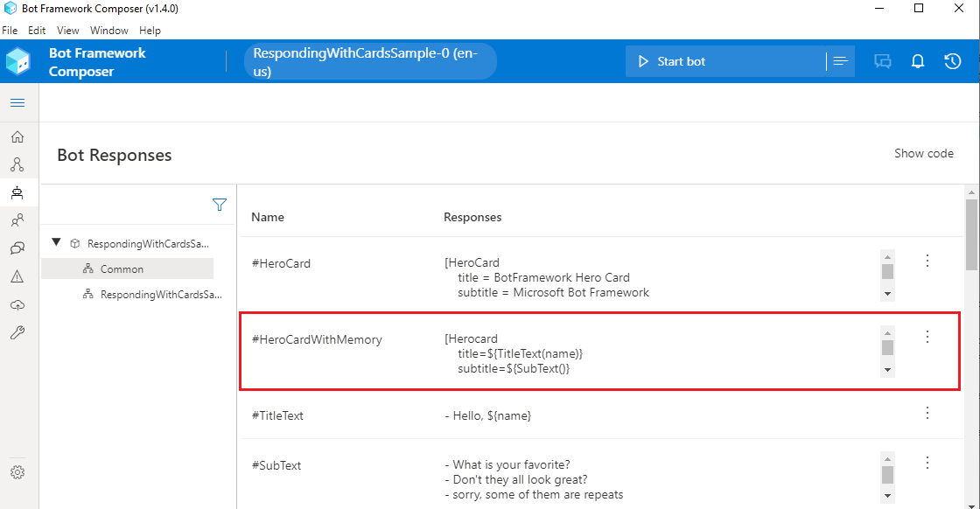Click scroll-up arrow in #HeroCardWithMemory response box
The height and width of the screenshot is (509, 980).
tap(887, 333)
